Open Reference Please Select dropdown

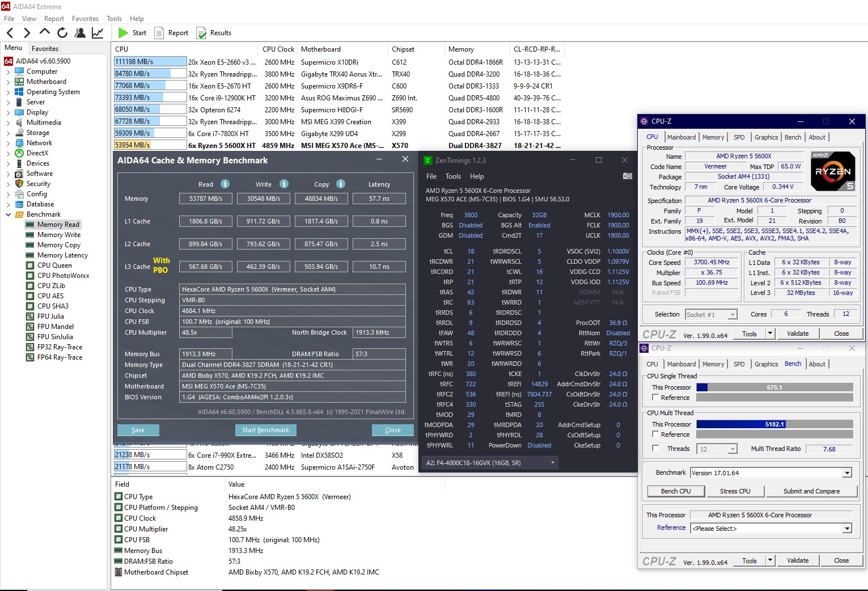click(848, 529)
